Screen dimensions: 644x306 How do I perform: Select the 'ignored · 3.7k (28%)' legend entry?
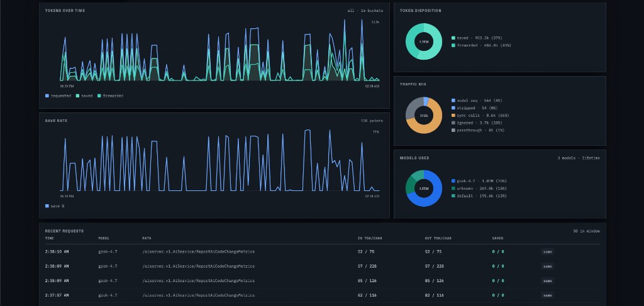(x=477, y=123)
